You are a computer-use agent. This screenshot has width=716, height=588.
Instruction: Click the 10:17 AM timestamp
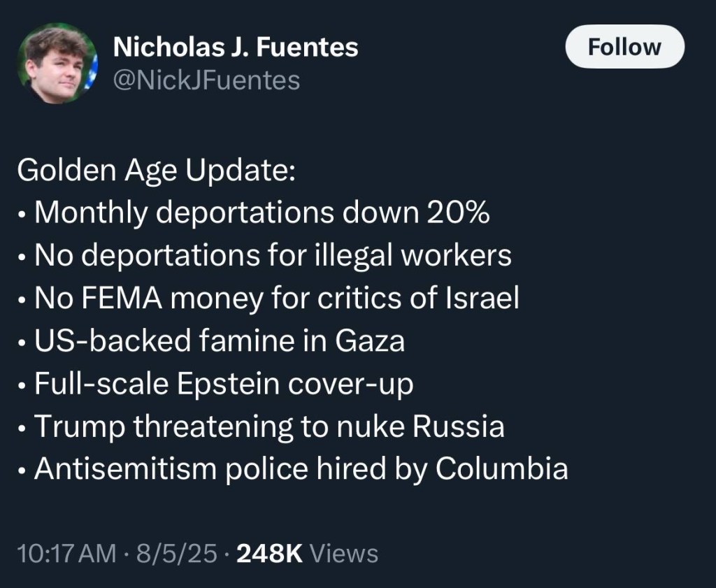click(66, 554)
